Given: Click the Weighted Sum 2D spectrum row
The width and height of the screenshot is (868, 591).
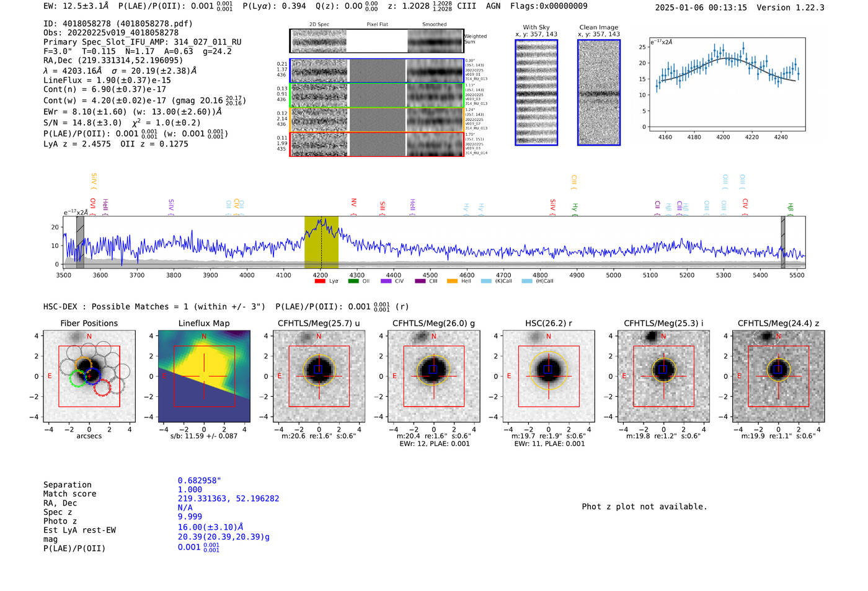Looking at the screenshot, I should pyautogui.click(x=377, y=41).
